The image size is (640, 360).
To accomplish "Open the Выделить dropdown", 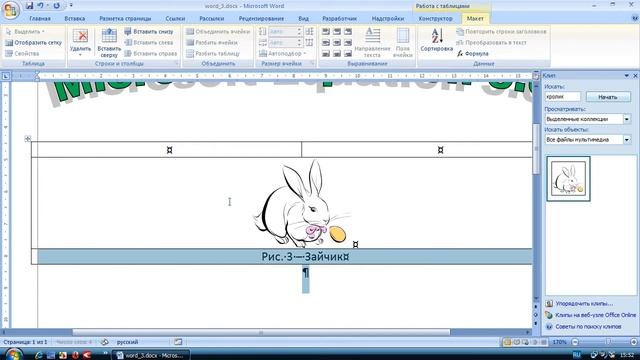I will tap(25, 31).
